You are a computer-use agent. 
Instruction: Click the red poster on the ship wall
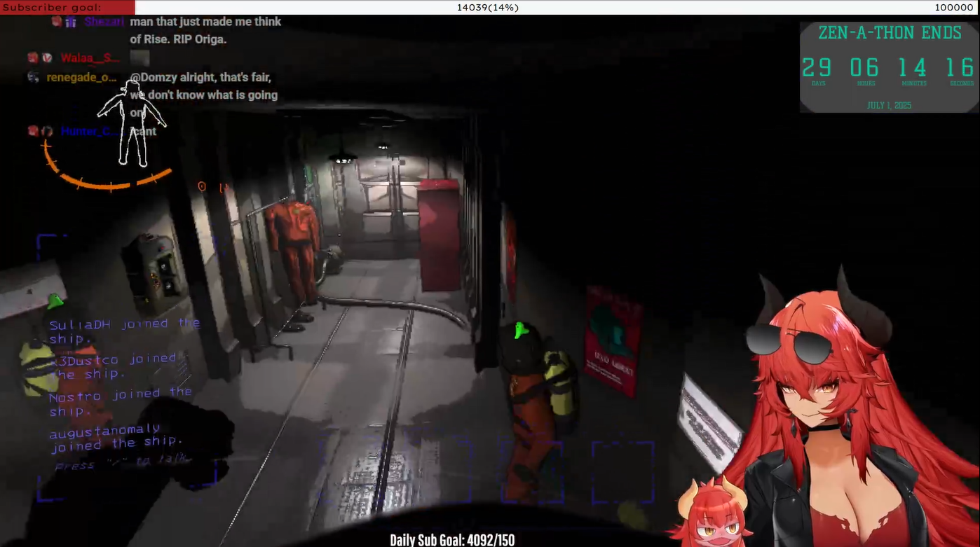[614, 340]
